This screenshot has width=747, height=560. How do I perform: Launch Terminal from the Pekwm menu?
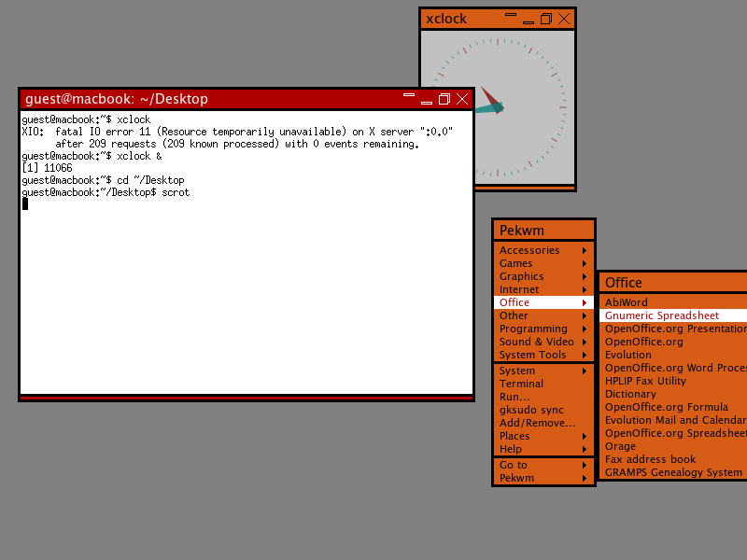tap(543, 384)
